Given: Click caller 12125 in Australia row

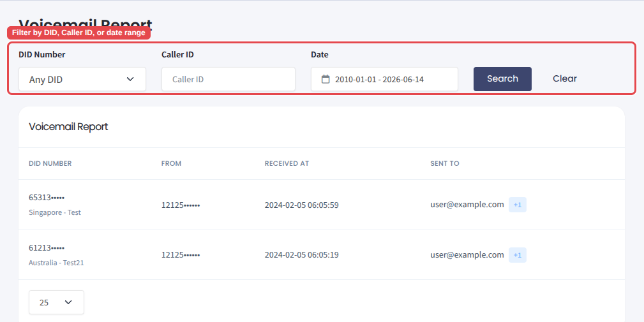Looking at the screenshot, I should coord(181,255).
